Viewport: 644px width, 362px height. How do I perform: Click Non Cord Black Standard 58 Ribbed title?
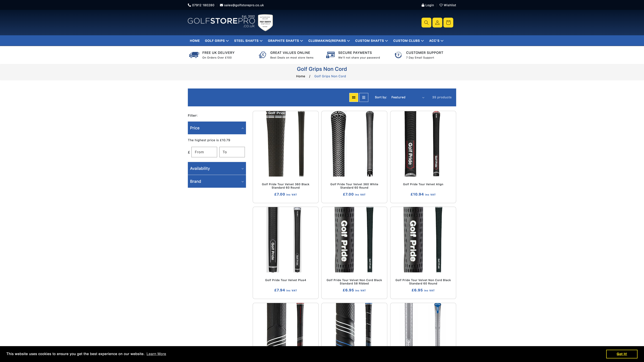pyautogui.click(x=354, y=282)
